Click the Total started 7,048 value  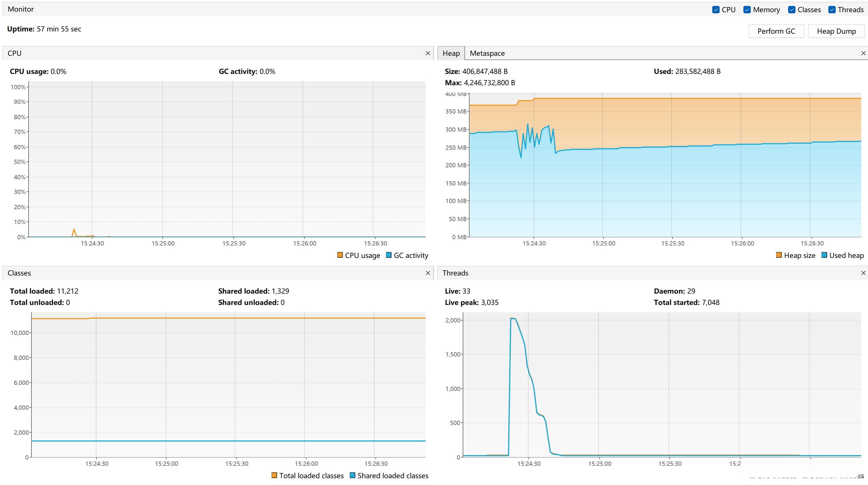click(x=711, y=302)
